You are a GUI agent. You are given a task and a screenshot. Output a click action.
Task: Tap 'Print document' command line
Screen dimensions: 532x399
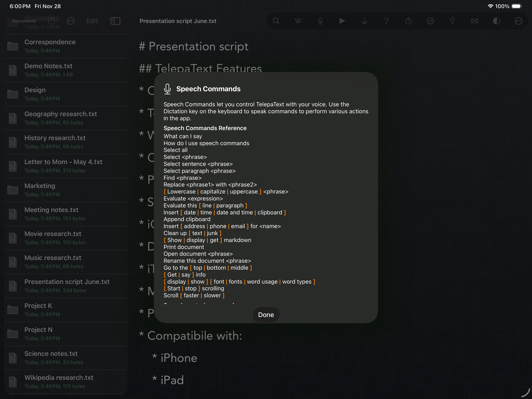(184, 247)
